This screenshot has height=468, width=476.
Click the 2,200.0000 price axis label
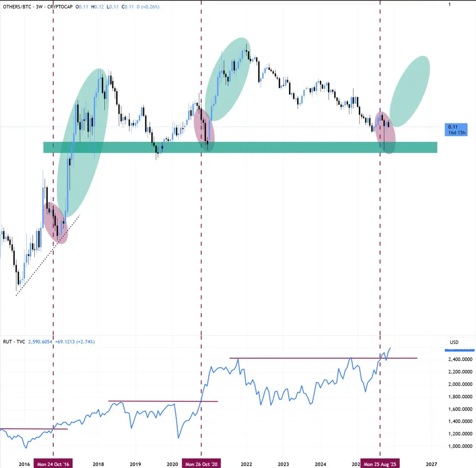[x=461, y=372]
